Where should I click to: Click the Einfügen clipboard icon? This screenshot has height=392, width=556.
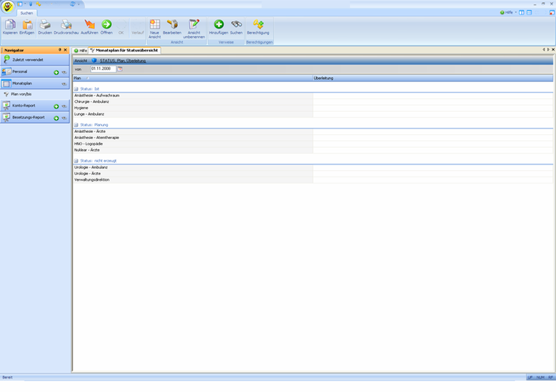click(27, 24)
